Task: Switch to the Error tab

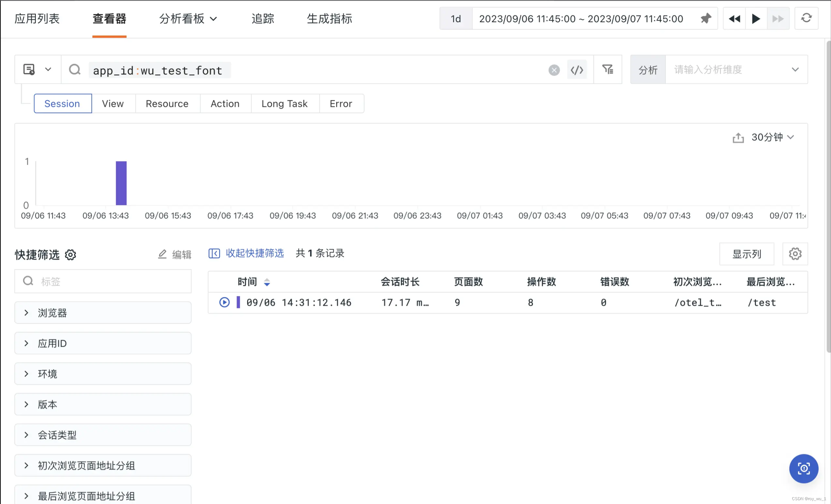Action: click(x=341, y=104)
